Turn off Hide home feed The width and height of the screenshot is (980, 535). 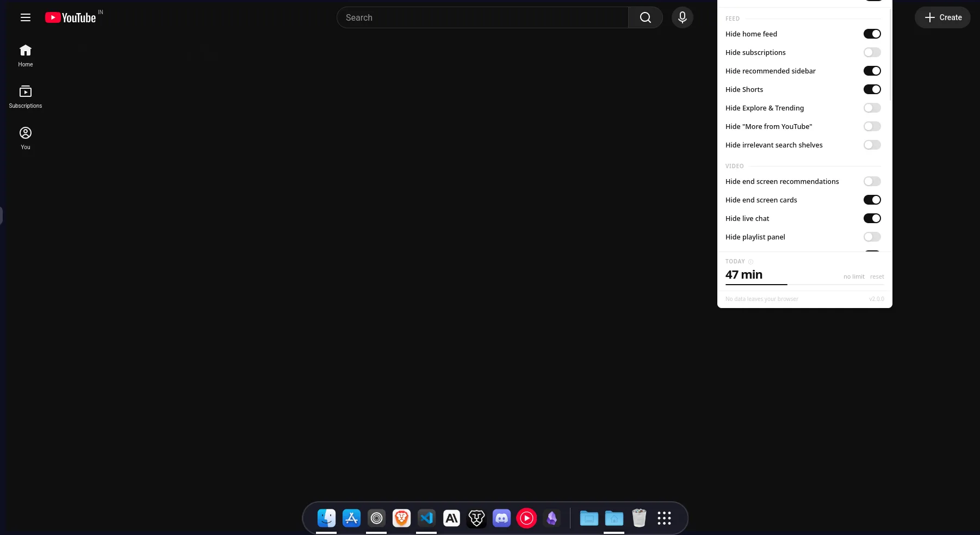tap(872, 34)
